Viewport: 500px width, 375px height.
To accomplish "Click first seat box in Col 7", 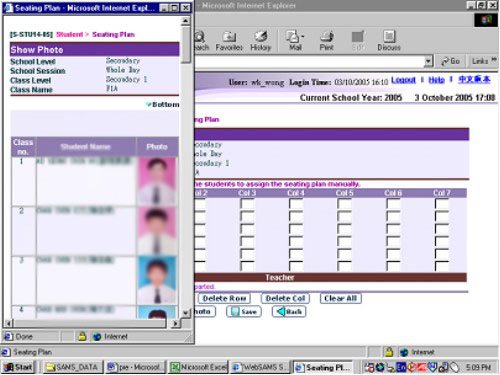I will pyautogui.click(x=442, y=204).
